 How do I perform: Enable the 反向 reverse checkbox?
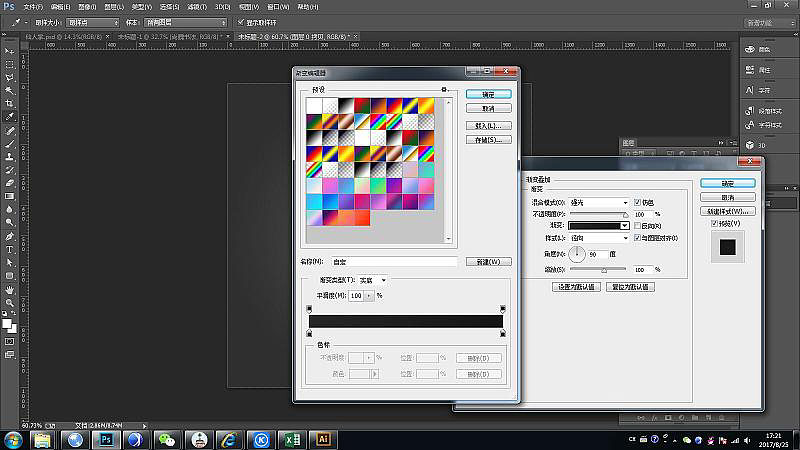pos(638,226)
